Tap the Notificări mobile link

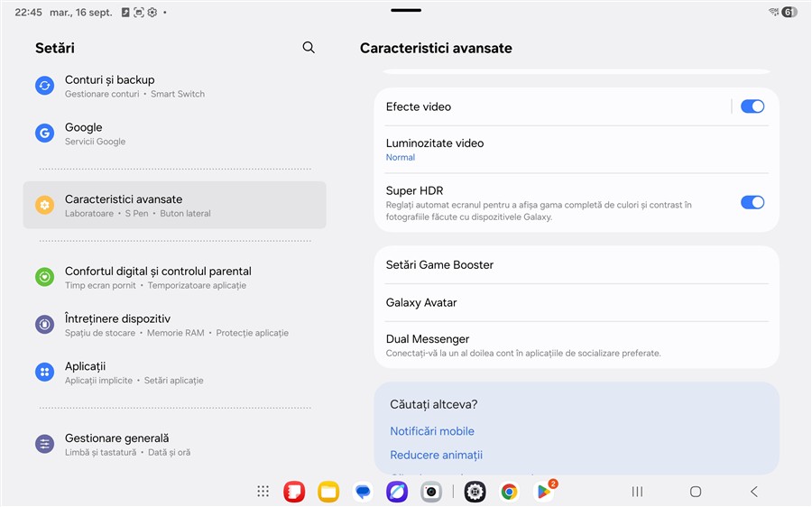point(432,431)
